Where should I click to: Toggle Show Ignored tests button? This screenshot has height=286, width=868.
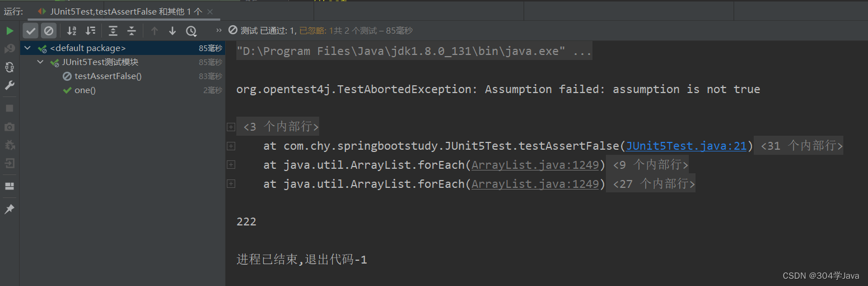click(49, 31)
